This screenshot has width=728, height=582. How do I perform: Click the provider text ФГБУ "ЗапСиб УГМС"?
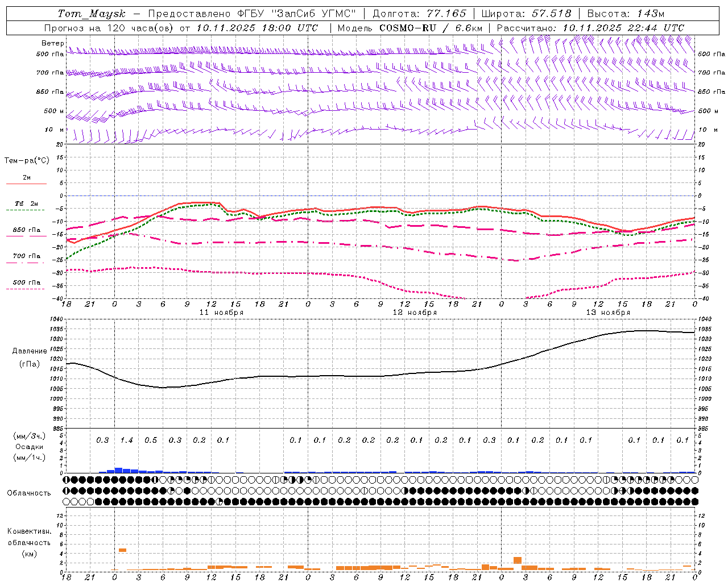tap(296, 14)
